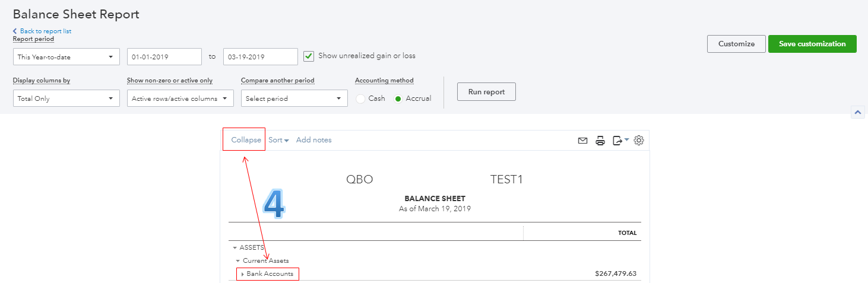
Task: Select the Accrual accounting method
Action: (398, 98)
